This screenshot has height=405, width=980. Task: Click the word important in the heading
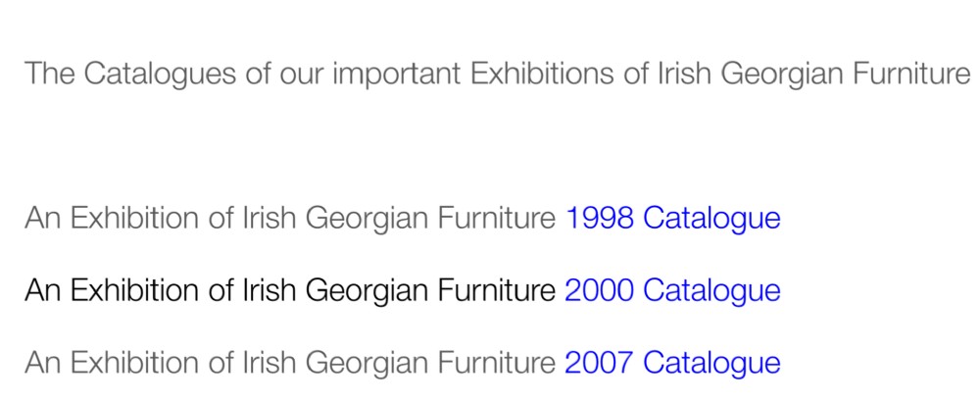396,75
